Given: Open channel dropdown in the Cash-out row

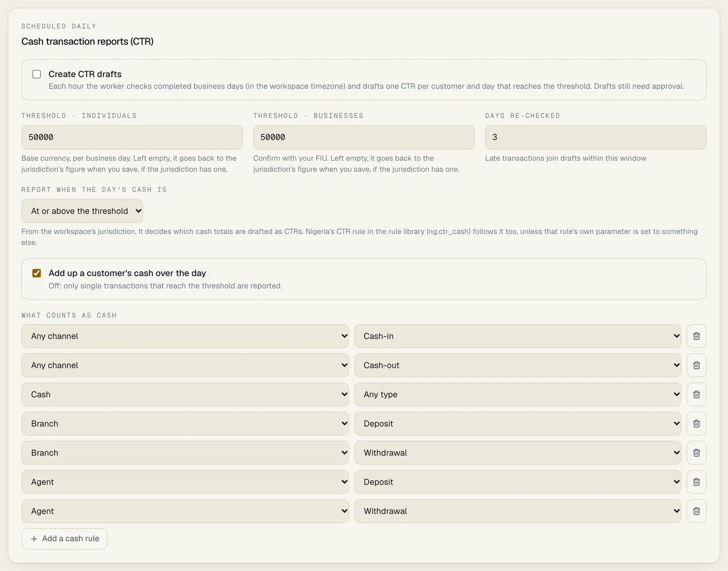Looking at the screenshot, I should (x=185, y=365).
